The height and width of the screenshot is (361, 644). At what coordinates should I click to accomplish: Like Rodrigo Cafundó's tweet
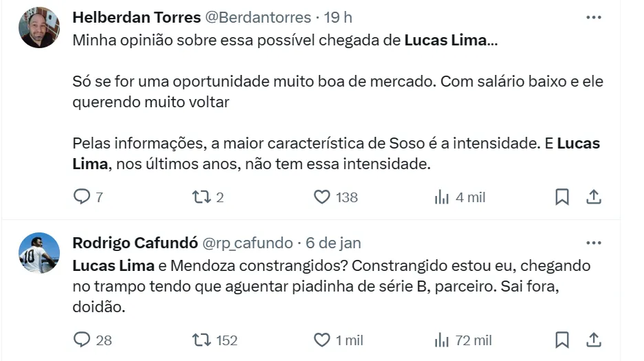point(322,340)
